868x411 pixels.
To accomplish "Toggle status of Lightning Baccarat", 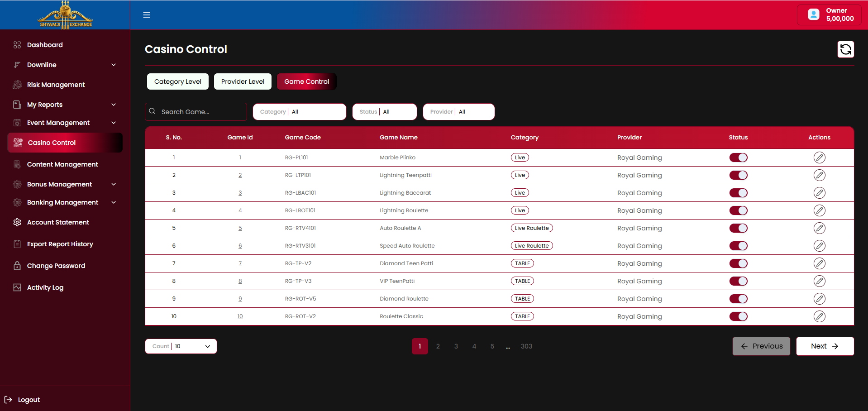I will tap(738, 193).
